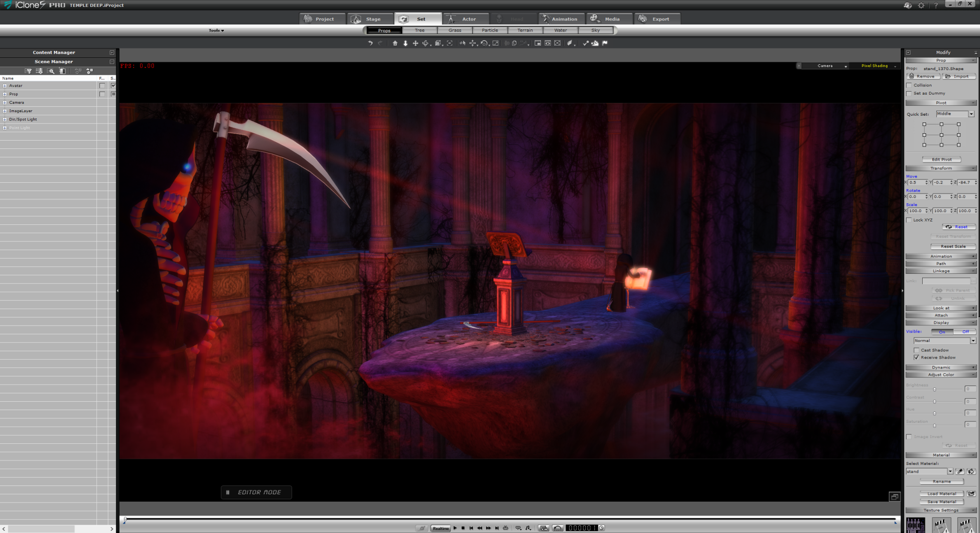980x533 pixels.
Task: Click the frame selection focus icon
Action: coord(449,43)
